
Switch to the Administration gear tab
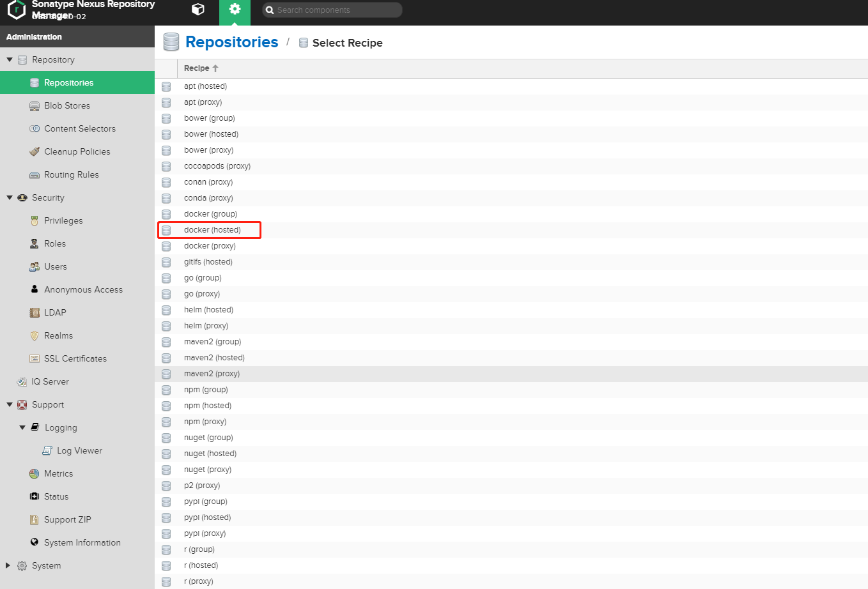pyautogui.click(x=235, y=11)
